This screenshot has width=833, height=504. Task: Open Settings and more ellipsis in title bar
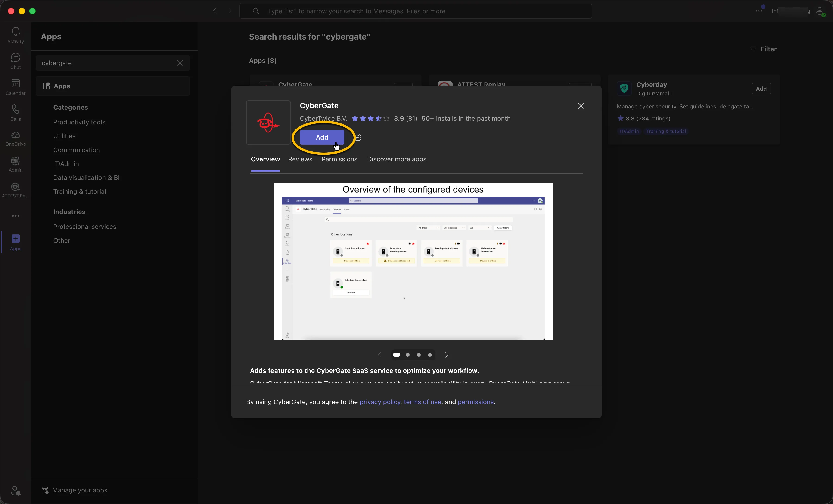(759, 11)
